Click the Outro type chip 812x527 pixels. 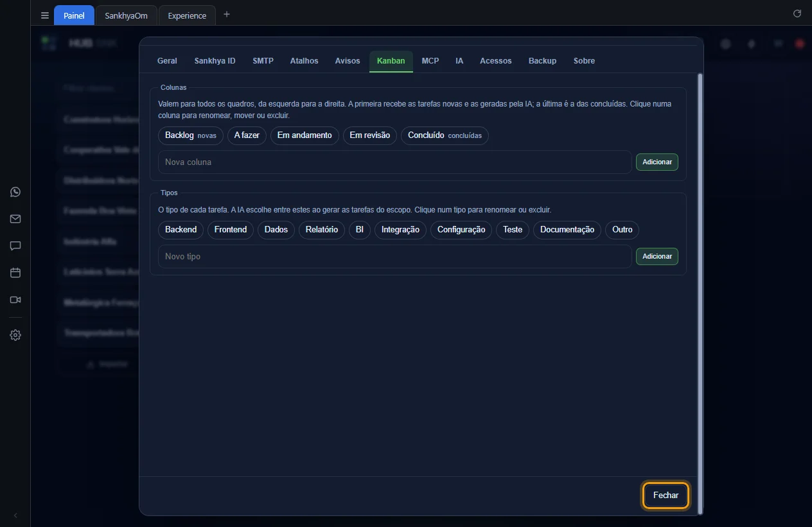coord(622,230)
